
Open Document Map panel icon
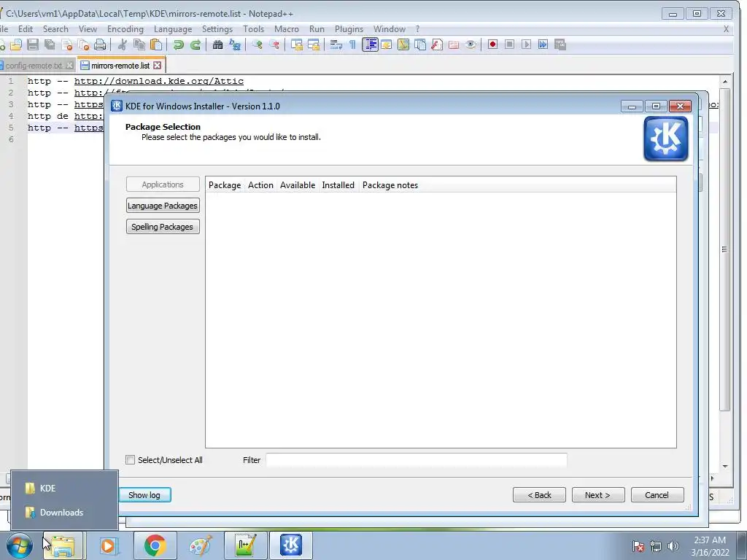tap(403, 44)
